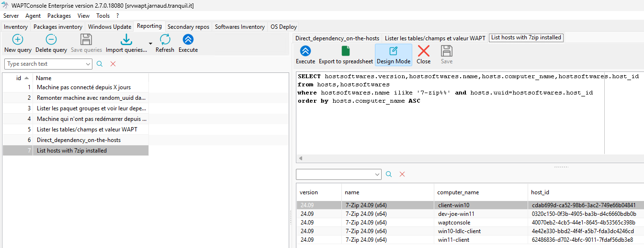The height and width of the screenshot is (248, 644).
Task: Open the Packages menu
Action: tap(59, 16)
